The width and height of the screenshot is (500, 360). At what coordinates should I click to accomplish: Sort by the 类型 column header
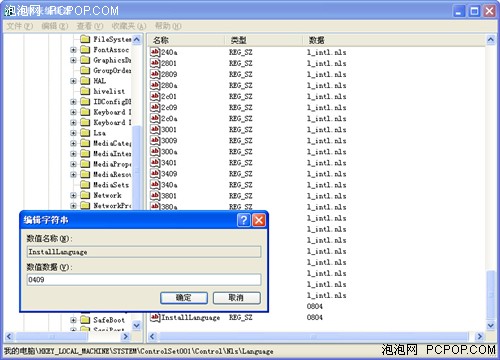point(263,40)
